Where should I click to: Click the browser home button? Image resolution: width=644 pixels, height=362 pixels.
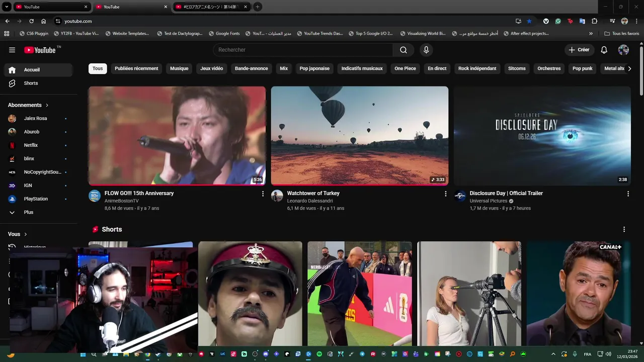44,21
